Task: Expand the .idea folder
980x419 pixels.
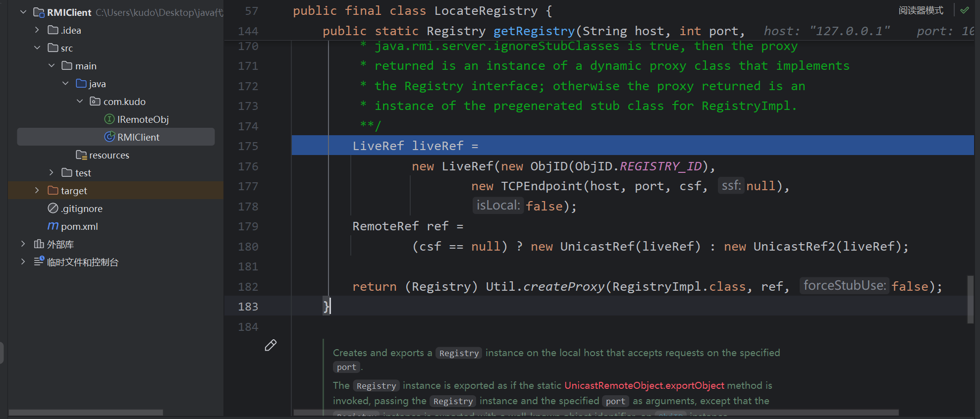Action: (x=37, y=30)
